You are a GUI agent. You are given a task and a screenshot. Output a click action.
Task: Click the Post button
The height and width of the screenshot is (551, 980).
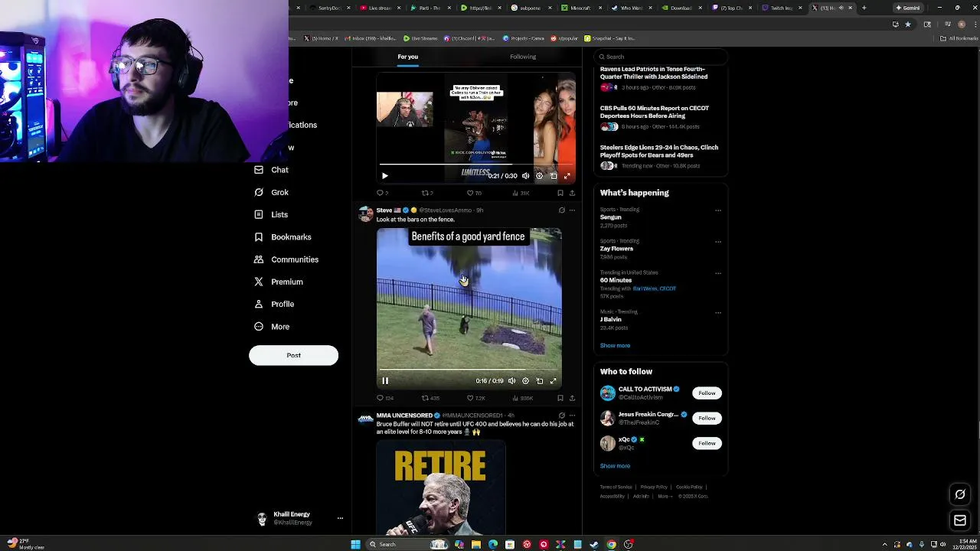293,355
